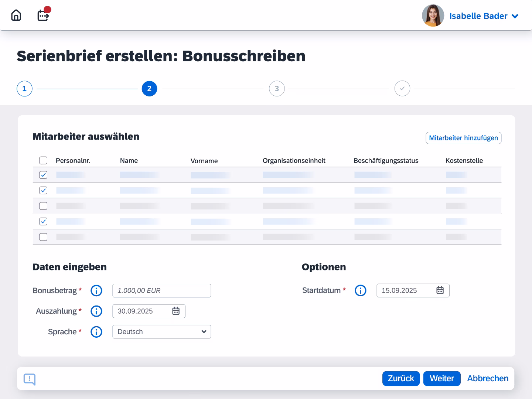Click Mitarbeiter hinzufügen button
This screenshot has width=532, height=399.
click(464, 138)
